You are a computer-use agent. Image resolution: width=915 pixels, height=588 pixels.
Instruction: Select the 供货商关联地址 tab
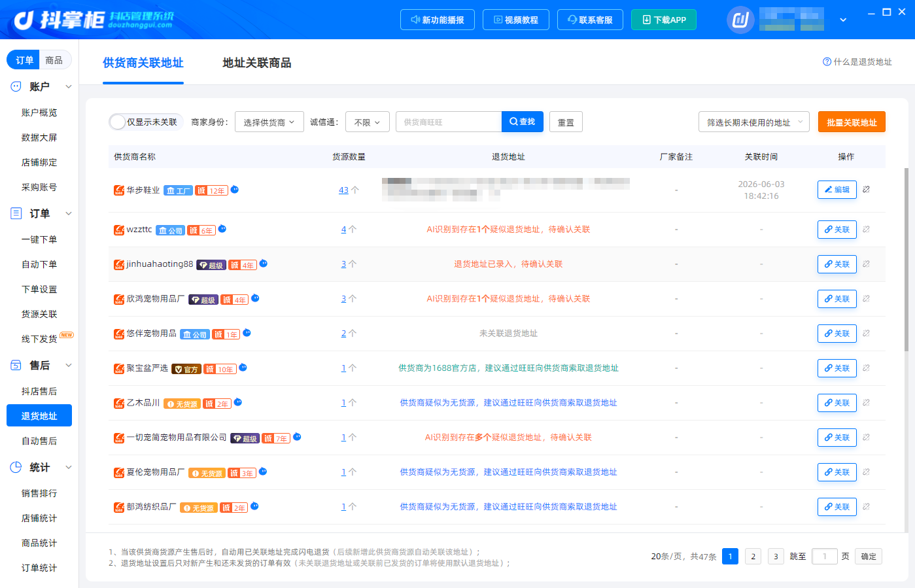tap(143, 63)
